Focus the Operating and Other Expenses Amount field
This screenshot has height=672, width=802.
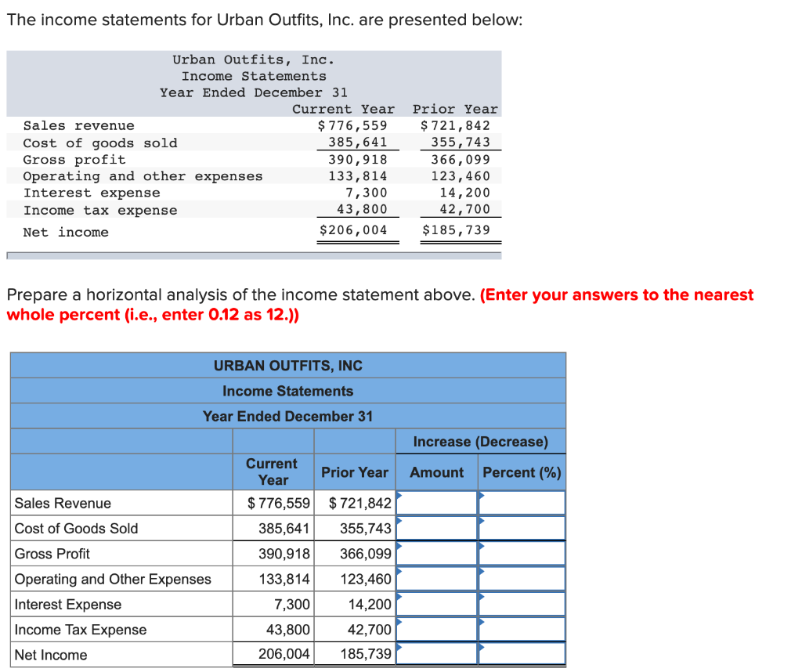point(437,579)
